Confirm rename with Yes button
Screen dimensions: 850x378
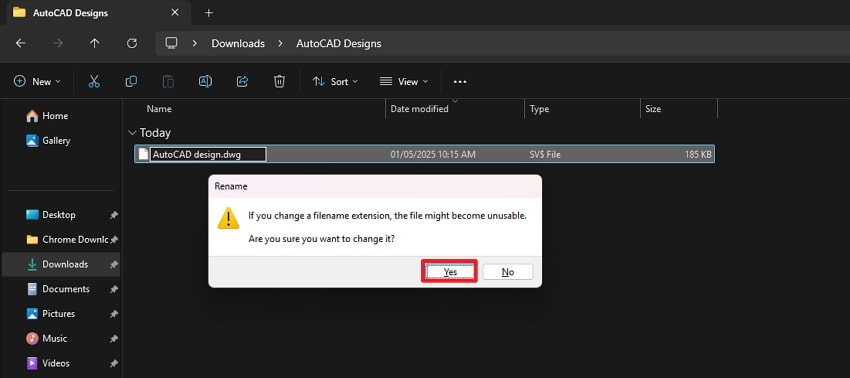pos(449,272)
